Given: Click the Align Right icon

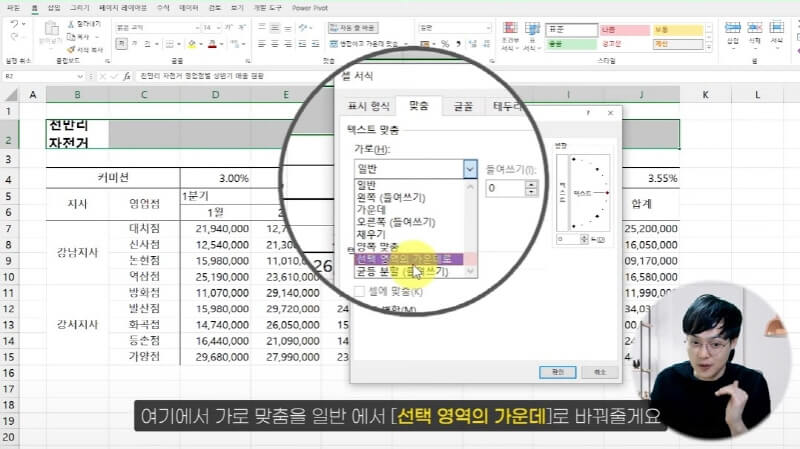Looking at the screenshot, I should pos(288,44).
